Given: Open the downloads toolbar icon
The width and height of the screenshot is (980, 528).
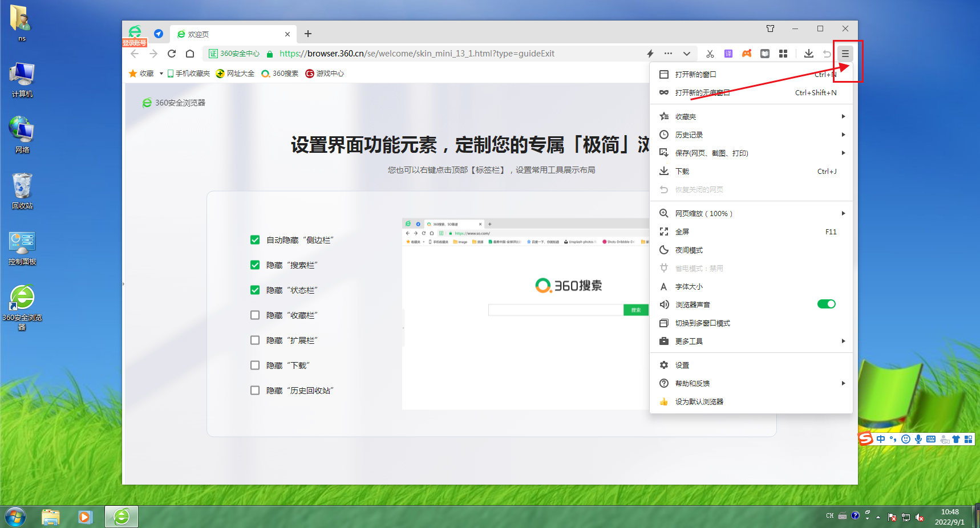Looking at the screenshot, I should click(x=809, y=54).
